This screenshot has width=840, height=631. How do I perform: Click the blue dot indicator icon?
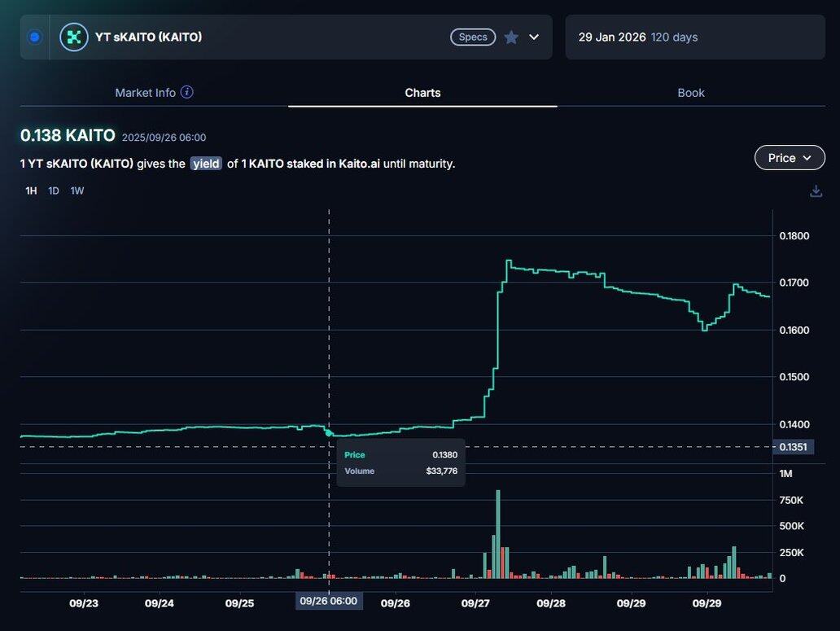[35, 37]
